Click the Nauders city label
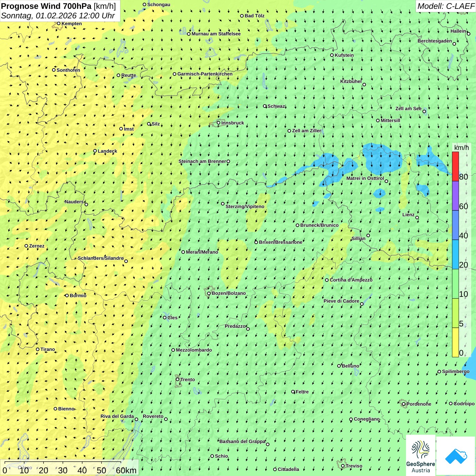 [x=74, y=202]
